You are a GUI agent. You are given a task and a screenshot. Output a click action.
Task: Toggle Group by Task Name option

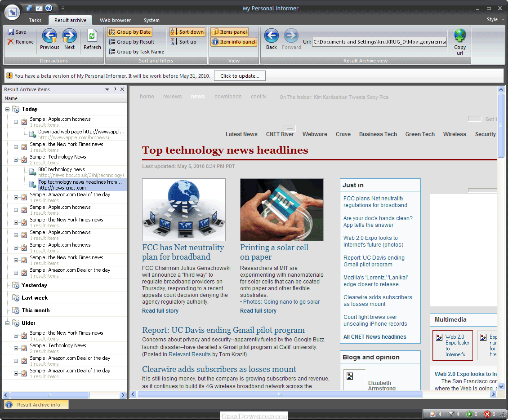pos(136,52)
